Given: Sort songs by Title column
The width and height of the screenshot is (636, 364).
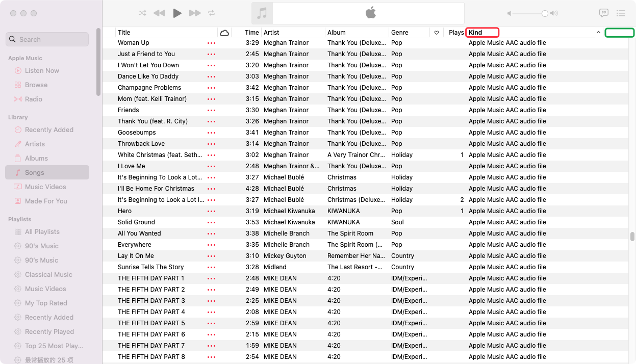Looking at the screenshot, I should pos(166,32).
